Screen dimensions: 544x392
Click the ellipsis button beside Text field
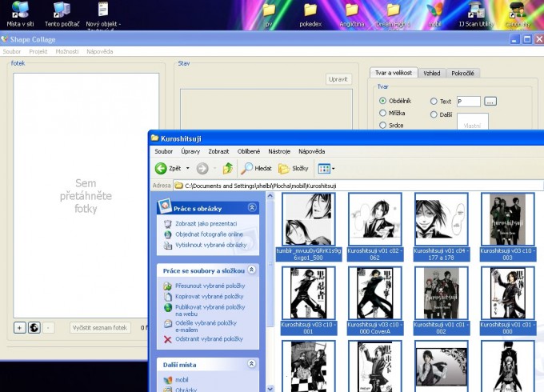tap(490, 102)
